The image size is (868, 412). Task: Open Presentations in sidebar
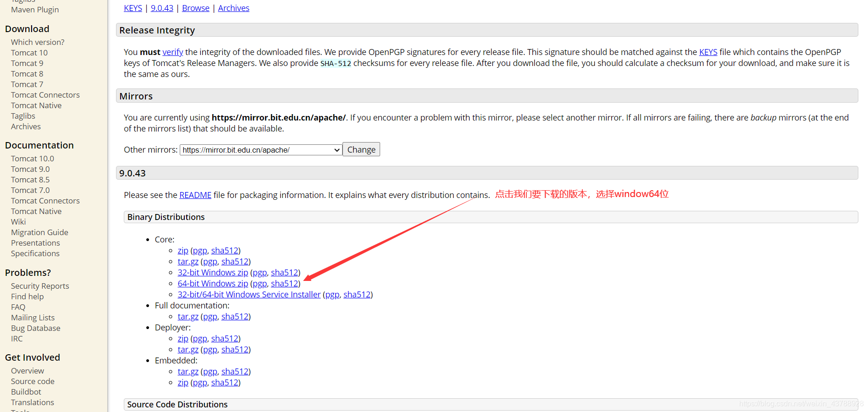click(35, 243)
